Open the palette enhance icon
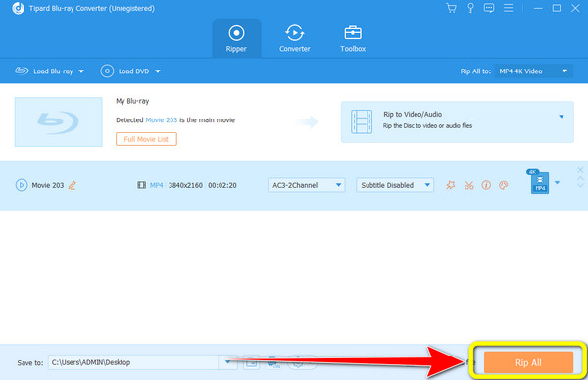This screenshot has height=380, width=588. click(x=504, y=185)
